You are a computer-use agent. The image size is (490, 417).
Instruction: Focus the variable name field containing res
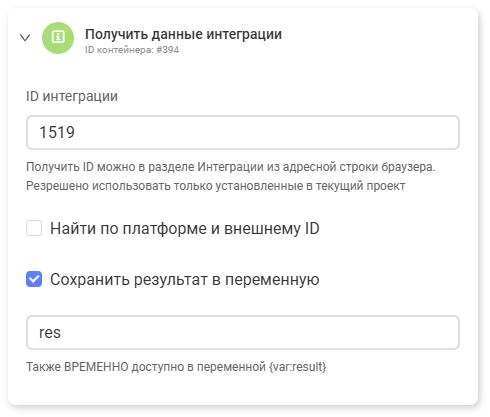[x=243, y=332]
